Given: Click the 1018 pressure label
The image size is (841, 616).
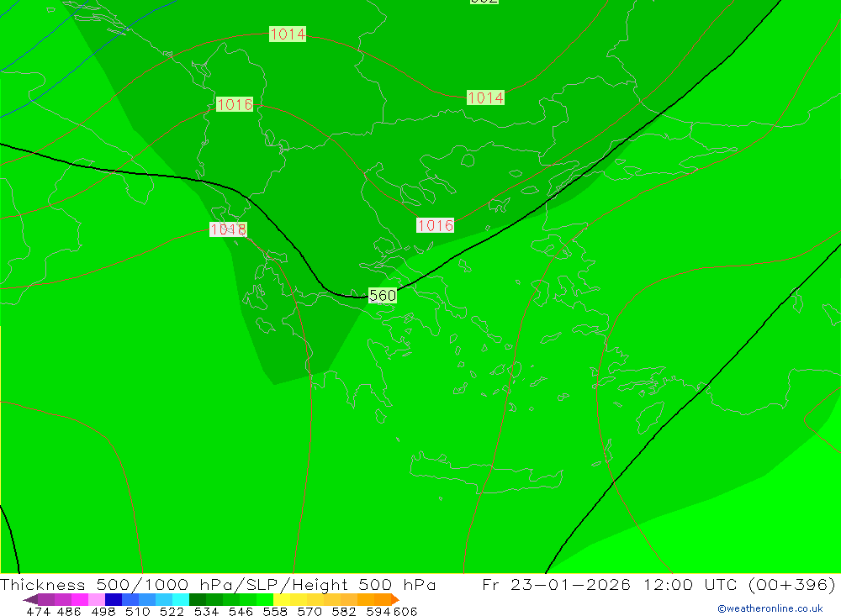Looking at the screenshot, I should (228, 229).
